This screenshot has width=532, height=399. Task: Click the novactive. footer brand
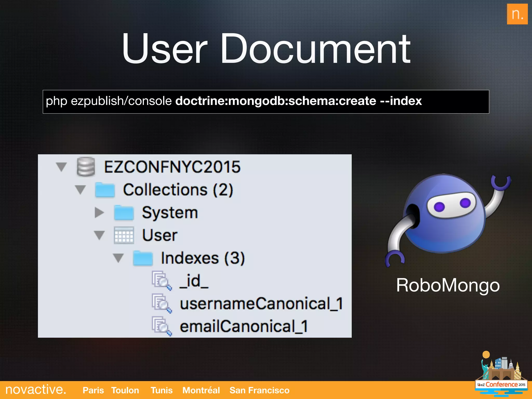36,390
